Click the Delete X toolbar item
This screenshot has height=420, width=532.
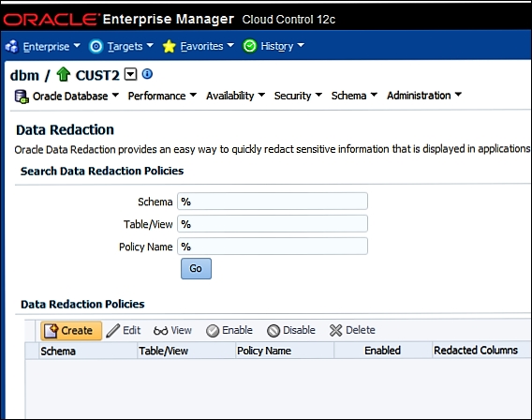352,330
